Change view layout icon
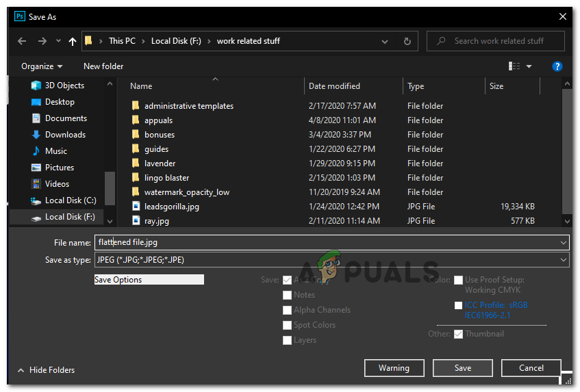The height and width of the screenshot is (392, 580). (514, 66)
